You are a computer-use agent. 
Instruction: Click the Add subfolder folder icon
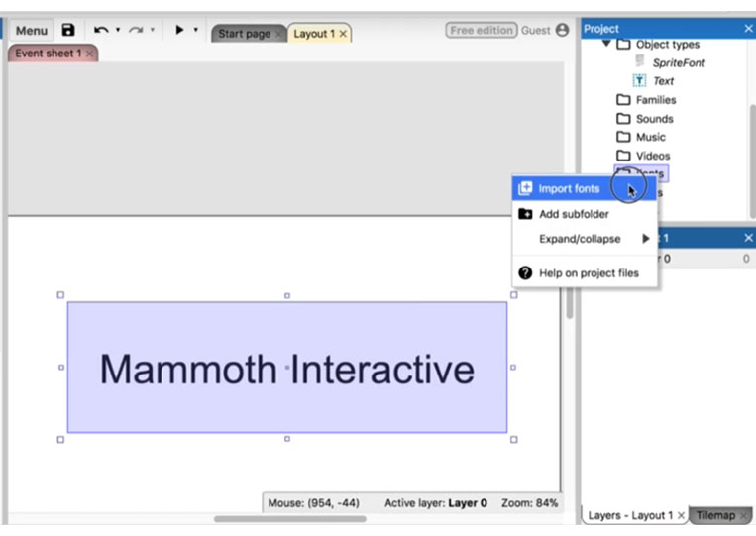click(x=525, y=214)
